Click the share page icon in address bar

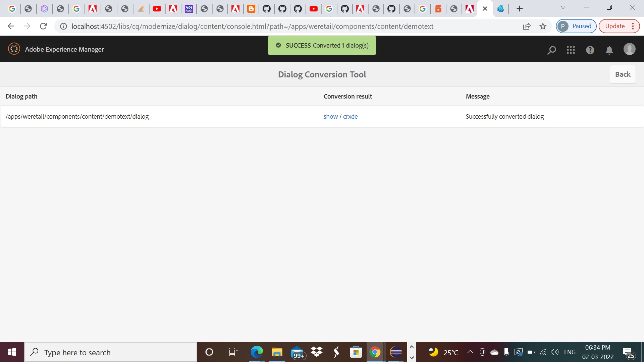tap(527, 26)
